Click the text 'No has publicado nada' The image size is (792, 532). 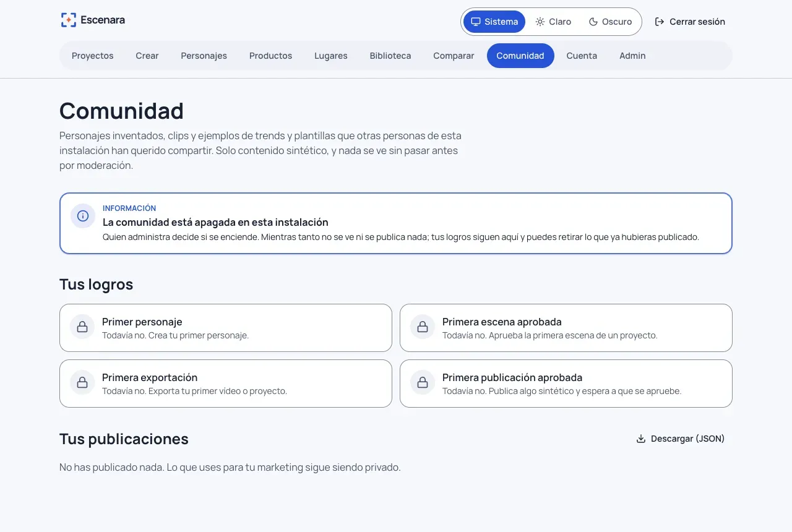coord(111,467)
